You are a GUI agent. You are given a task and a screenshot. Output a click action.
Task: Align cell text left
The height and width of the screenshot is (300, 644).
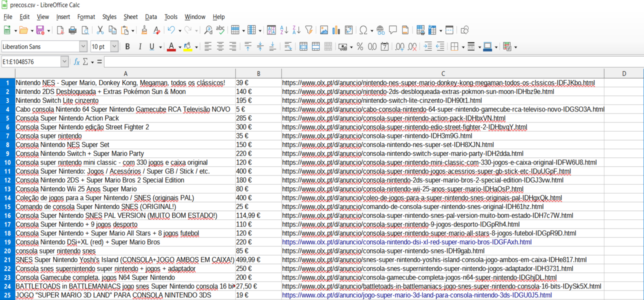(x=208, y=46)
